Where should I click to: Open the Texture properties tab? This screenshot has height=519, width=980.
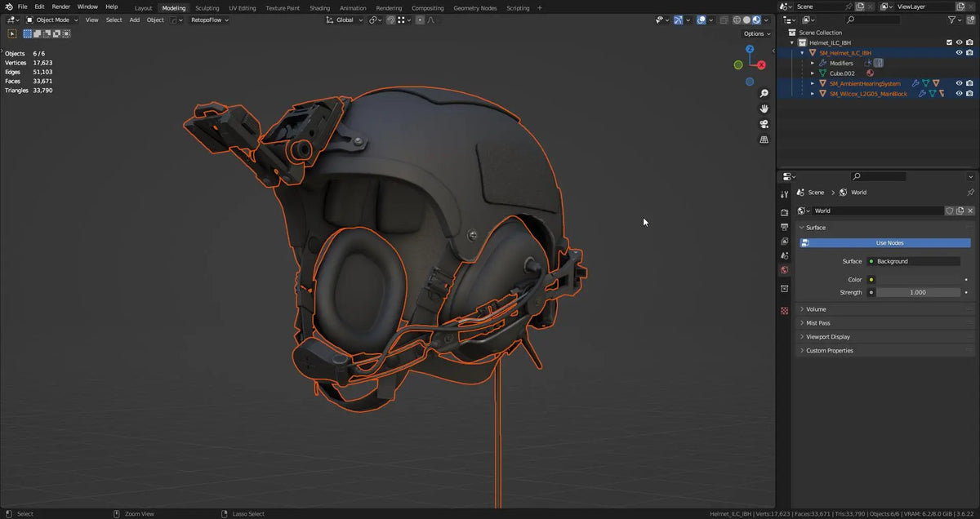pos(785,311)
